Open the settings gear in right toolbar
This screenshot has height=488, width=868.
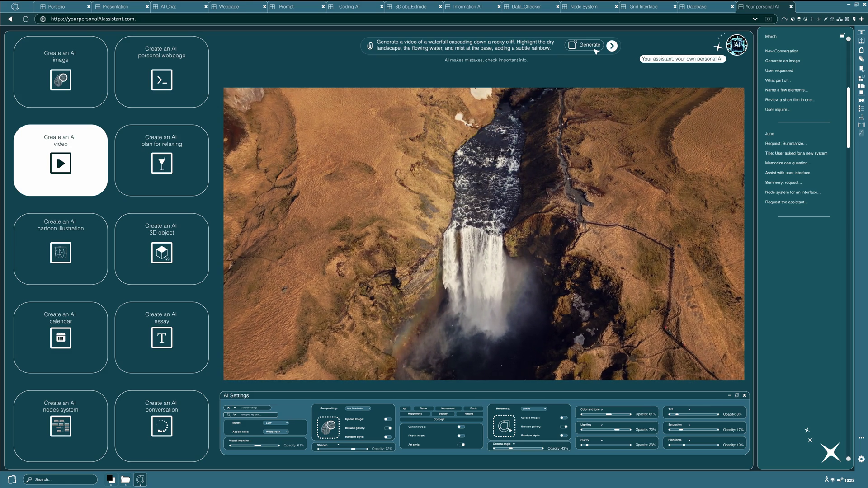[861, 459]
